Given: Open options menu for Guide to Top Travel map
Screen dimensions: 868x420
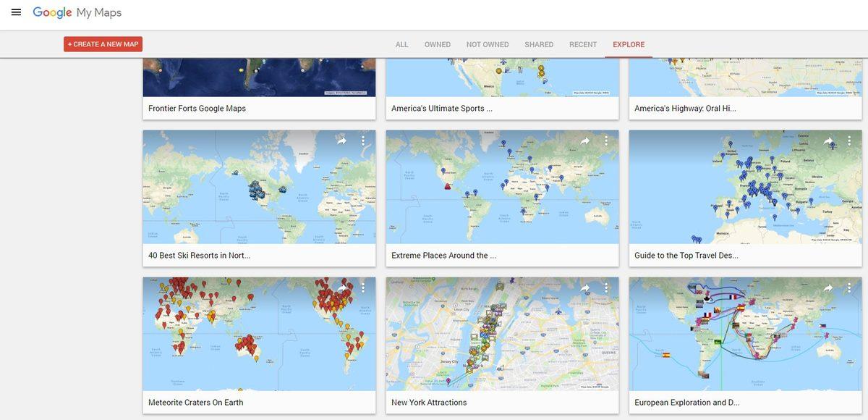Looking at the screenshot, I should (x=849, y=141).
